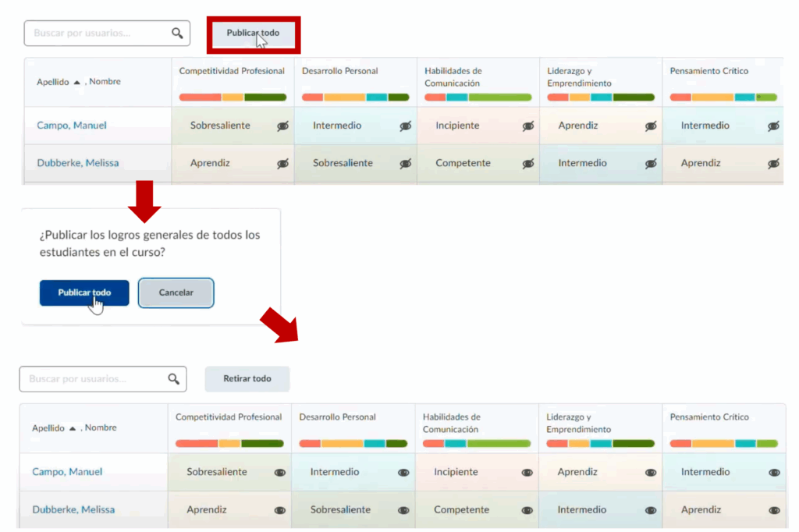This screenshot has height=532, width=799.
Task: Sort by Apellido arrow in table below Publicar todo
Action: point(76,82)
